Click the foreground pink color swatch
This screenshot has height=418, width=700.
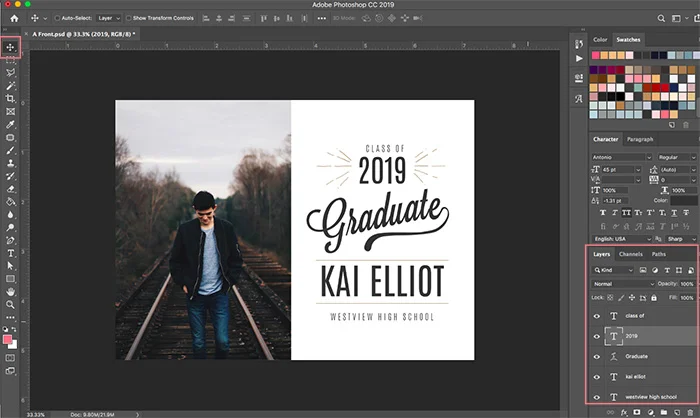[7, 340]
